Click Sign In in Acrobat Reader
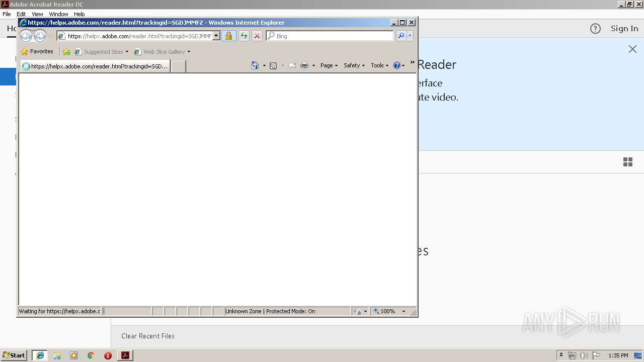Screen dimensions: 644x362 tap(624, 29)
